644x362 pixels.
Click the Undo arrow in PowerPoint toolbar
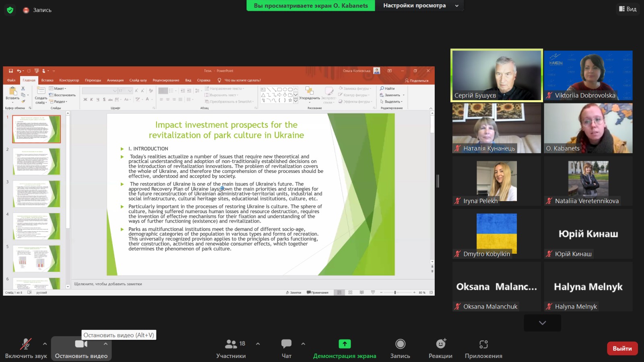coord(19,71)
